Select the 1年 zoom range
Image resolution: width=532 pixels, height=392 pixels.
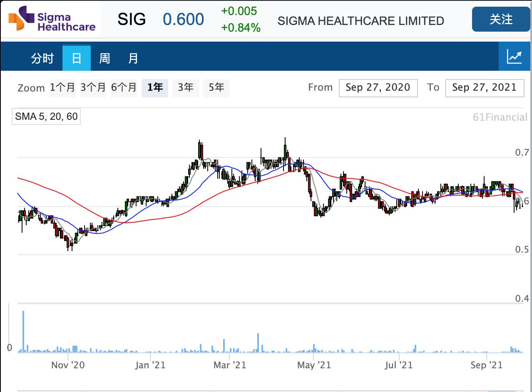coord(155,87)
